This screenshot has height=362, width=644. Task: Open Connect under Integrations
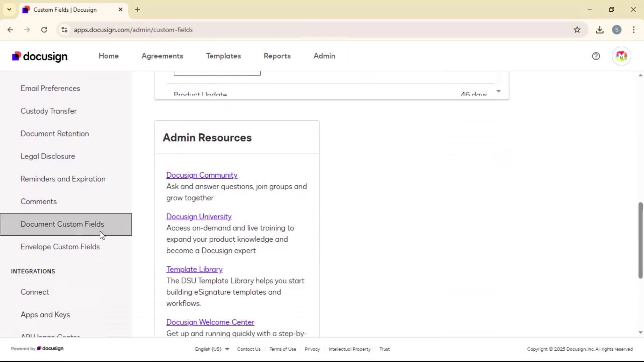pos(66,292)
